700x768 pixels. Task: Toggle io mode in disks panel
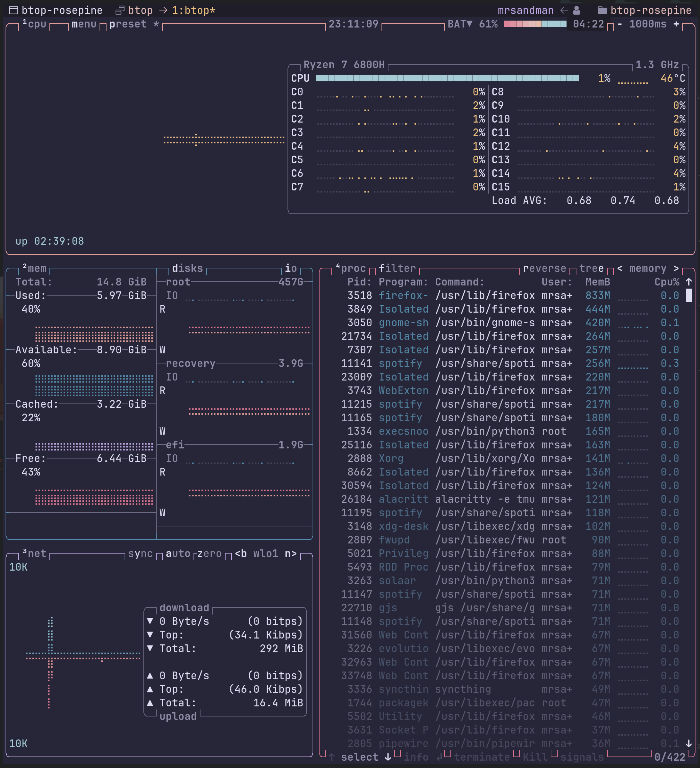pos(291,268)
